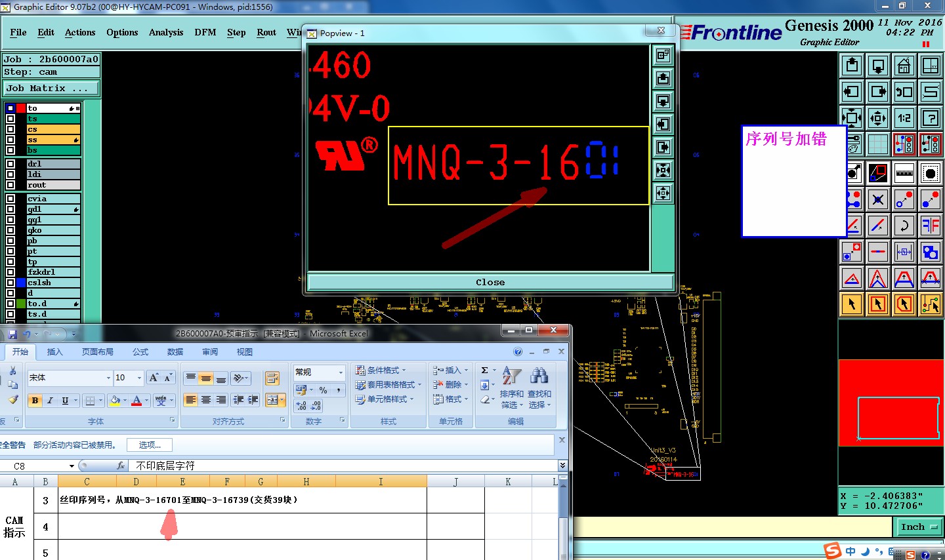This screenshot has width=945, height=560.
Task: Click the pan left icon in Genesis toolbar
Action: [852, 92]
